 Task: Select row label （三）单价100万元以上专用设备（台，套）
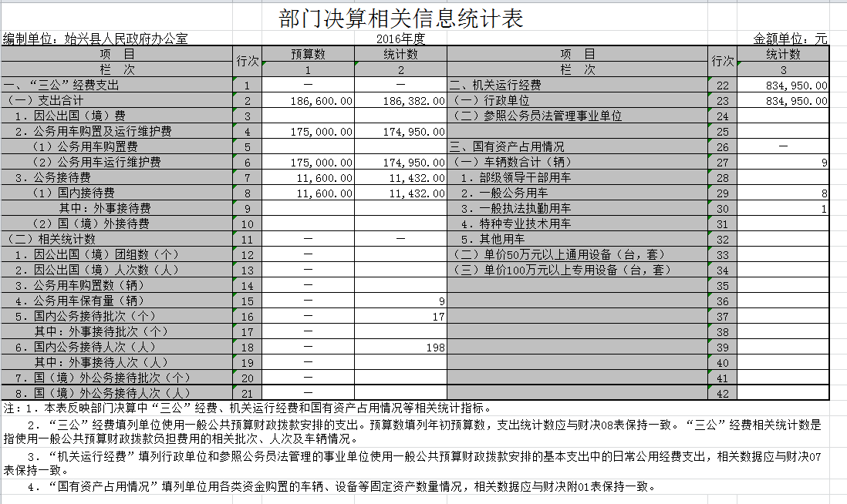(x=562, y=270)
